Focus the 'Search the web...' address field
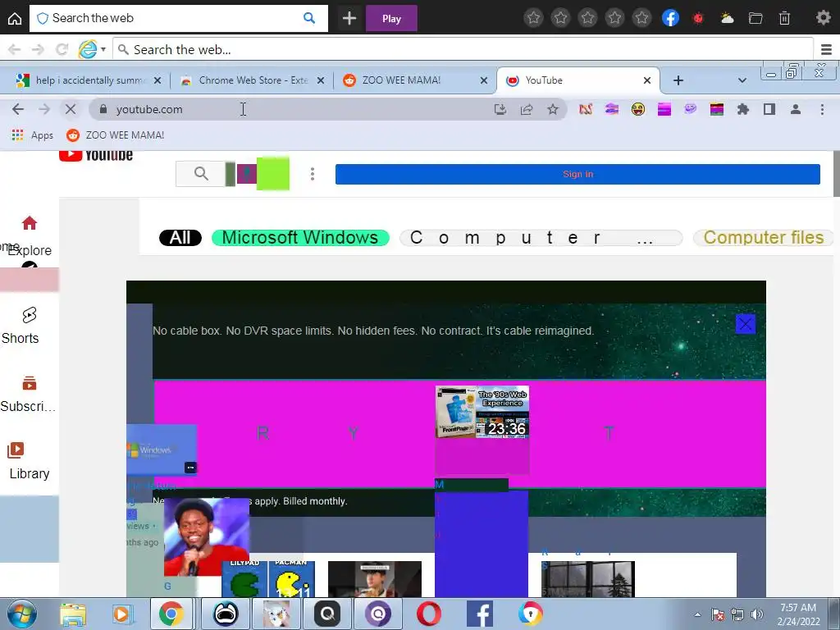This screenshot has width=840, height=630. pyautogui.click(x=464, y=50)
